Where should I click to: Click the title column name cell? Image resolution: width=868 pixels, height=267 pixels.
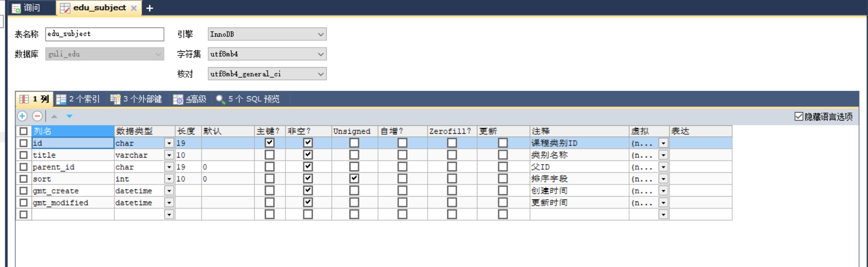73,155
